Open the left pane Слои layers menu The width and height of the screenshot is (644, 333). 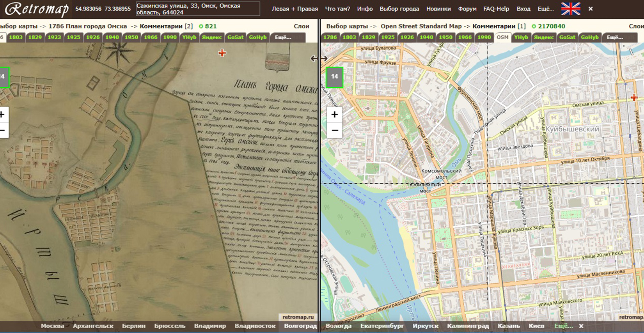tap(302, 26)
